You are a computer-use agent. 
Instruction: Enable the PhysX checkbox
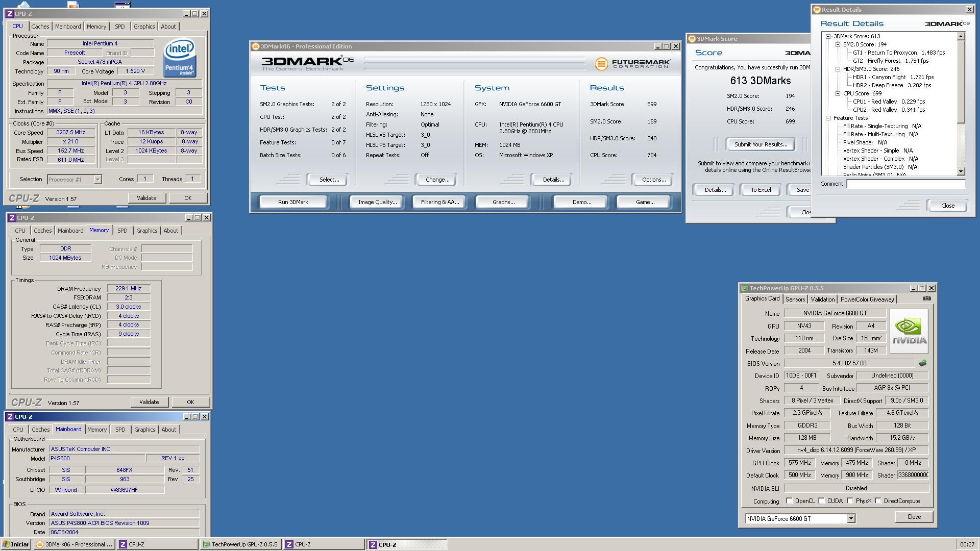850,501
